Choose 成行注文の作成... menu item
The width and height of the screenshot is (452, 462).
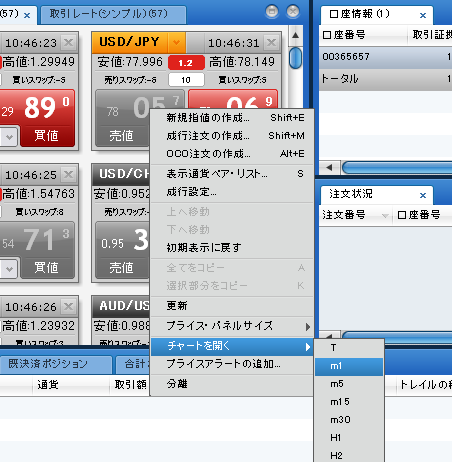(232, 136)
